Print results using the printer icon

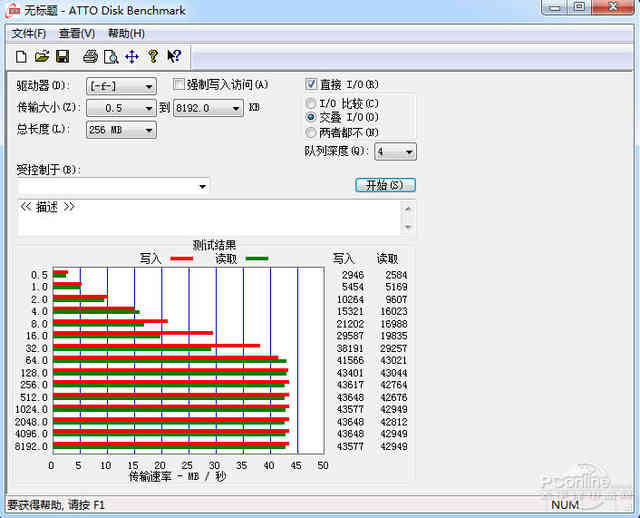point(90,56)
